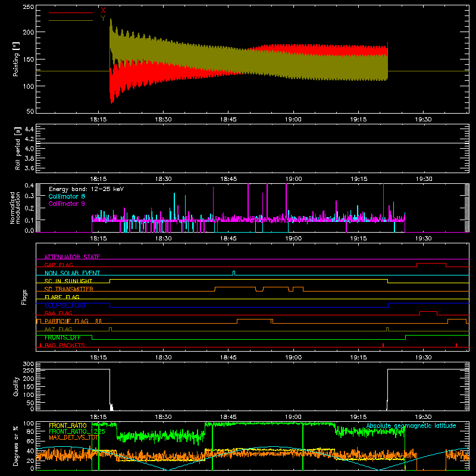Click the FRONTS_OFF flag label
Screen dimensions: 476x476
[62, 337]
